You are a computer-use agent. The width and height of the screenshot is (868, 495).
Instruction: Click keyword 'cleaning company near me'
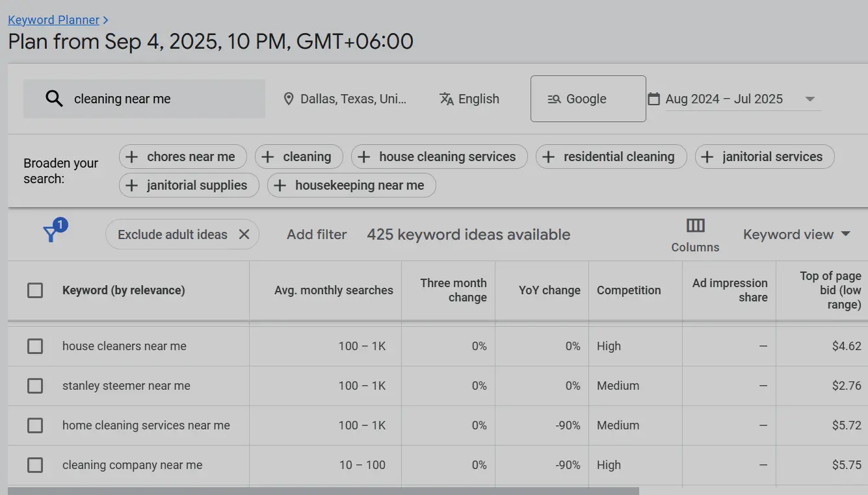tap(132, 465)
